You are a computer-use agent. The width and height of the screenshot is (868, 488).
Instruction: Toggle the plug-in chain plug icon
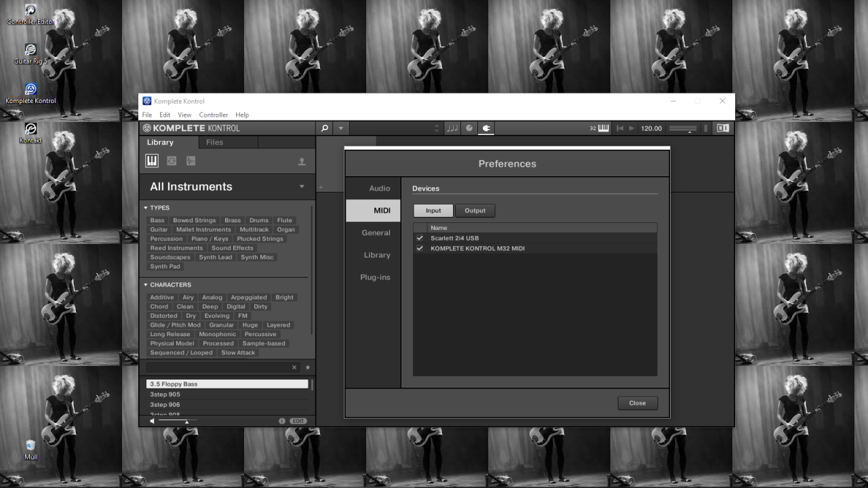(486, 128)
